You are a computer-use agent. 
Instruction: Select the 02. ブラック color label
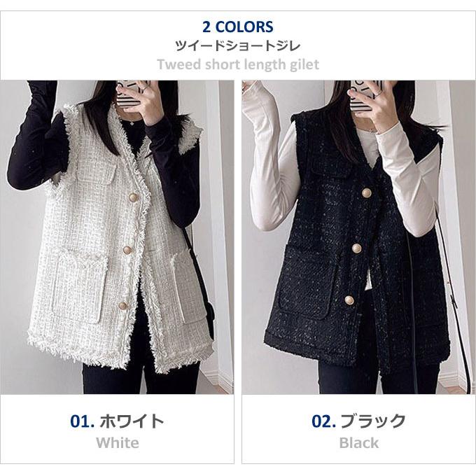pos(359,421)
